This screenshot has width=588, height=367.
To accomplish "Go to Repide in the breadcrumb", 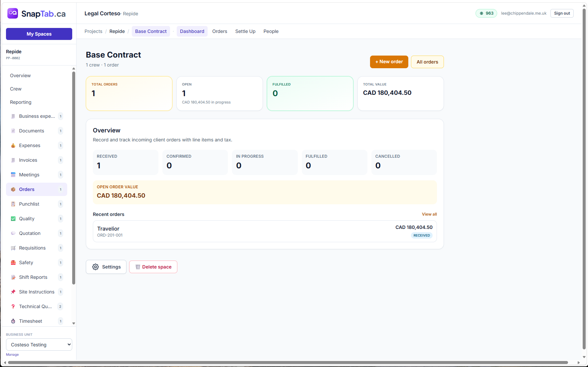I will pos(117,31).
